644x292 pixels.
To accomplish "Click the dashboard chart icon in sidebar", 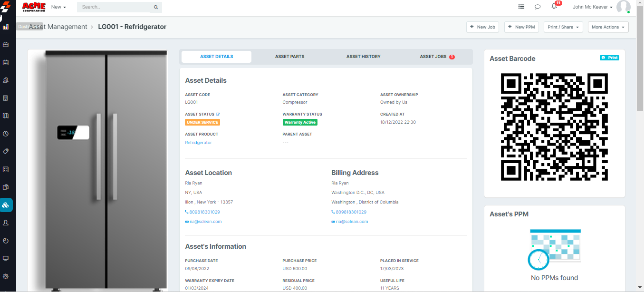I will point(6,27).
